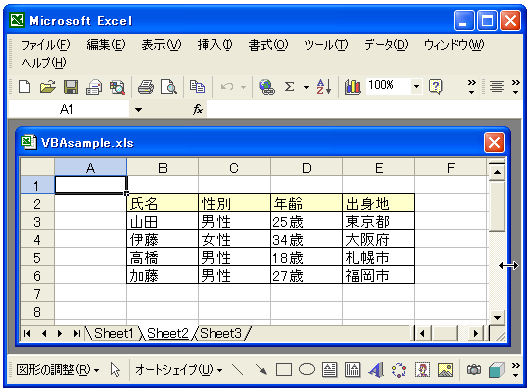Expand drawing toolbar options chevron
The width and height of the screenshot is (531, 391).
tap(516, 370)
